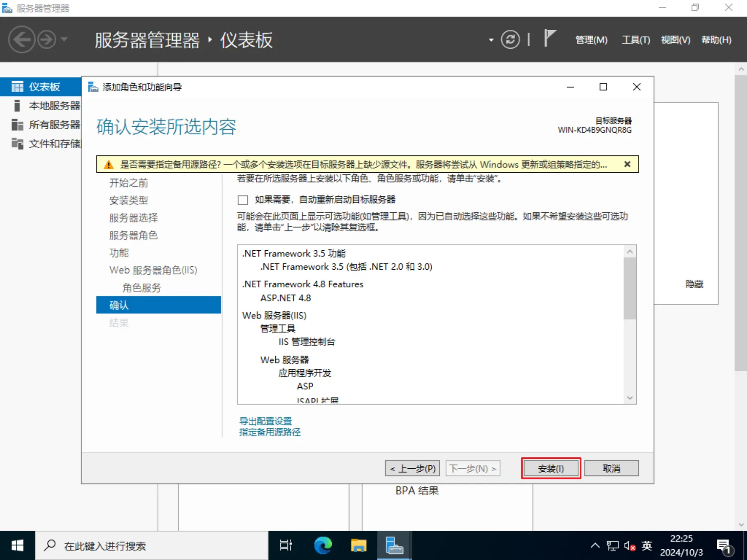Click the forward navigation arrow in Server Manager
The image size is (747, 560).
47,40
